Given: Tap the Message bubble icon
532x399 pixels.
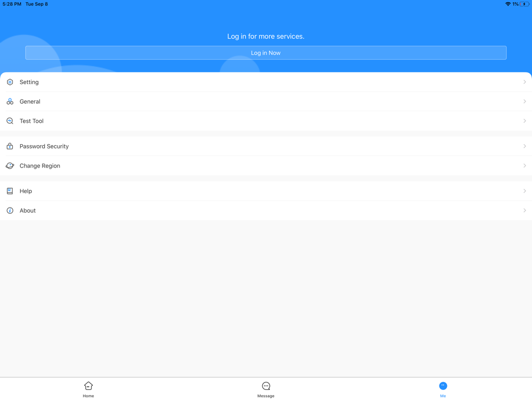Looking at the screenshot, I should point(266,386).
